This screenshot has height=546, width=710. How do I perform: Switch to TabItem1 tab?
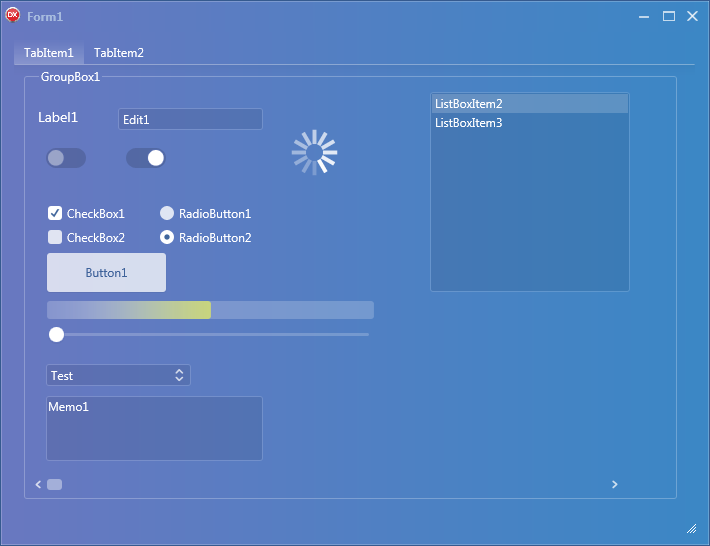click(49, 53)
